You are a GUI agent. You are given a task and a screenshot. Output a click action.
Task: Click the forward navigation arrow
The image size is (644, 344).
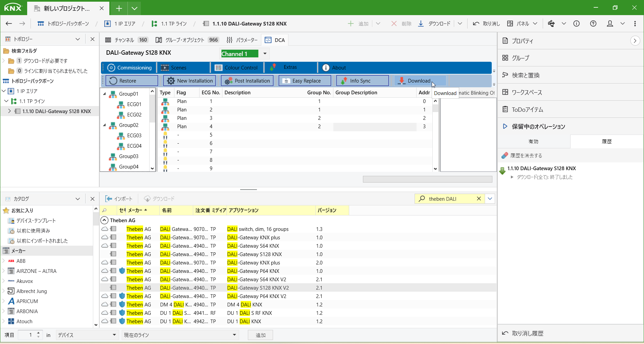click(22, 23)
